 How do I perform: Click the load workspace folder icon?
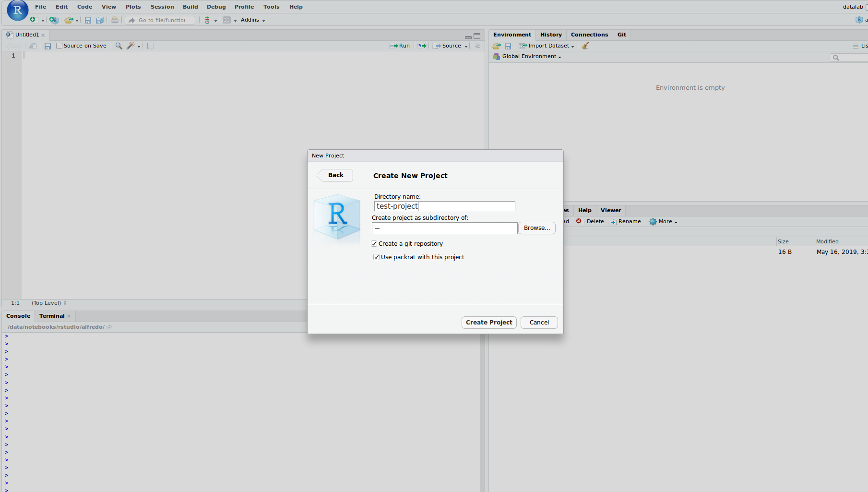click(x=496, y=46)
